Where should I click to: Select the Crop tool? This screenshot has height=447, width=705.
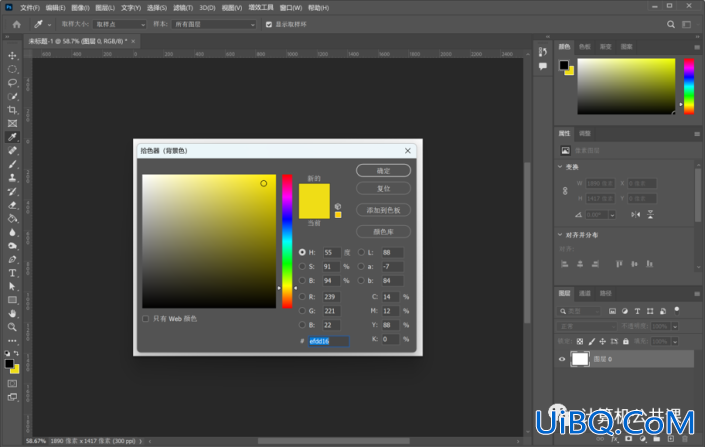[12, 110]
